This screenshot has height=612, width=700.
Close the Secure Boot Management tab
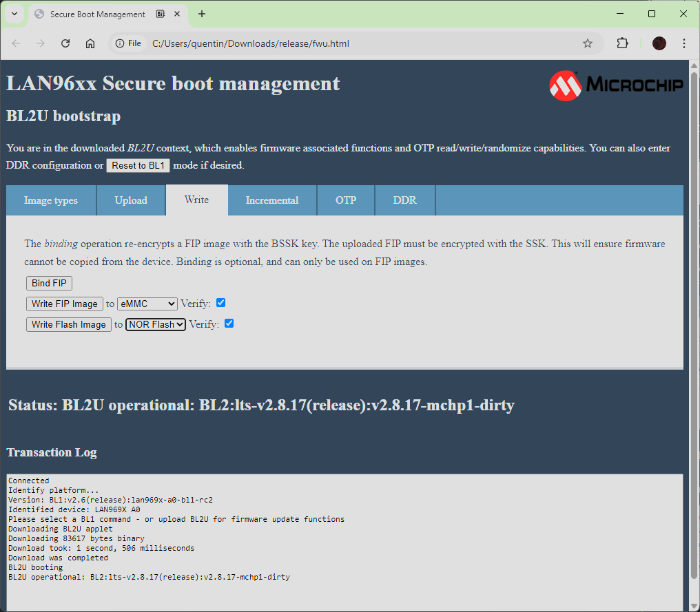point(179,14)
